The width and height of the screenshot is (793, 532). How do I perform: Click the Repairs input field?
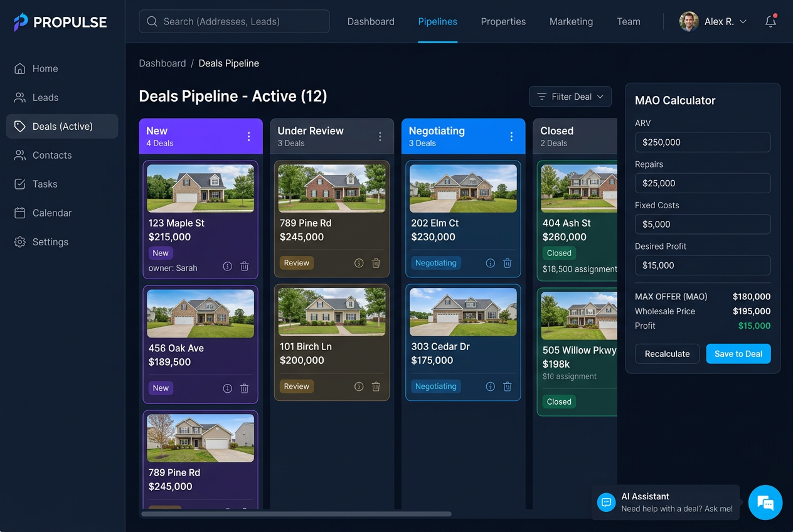[x=703, y=183]
